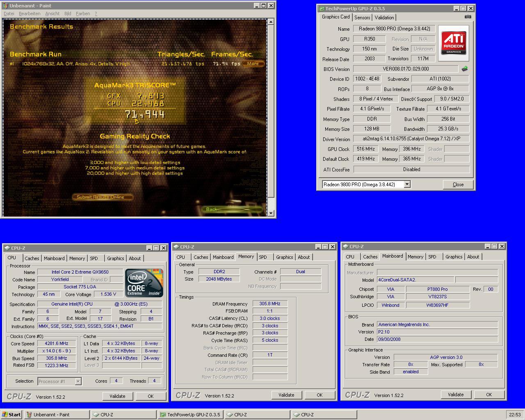Expand the Processor #1 selection dropdown
This screenshot has height=420, width=525.
click(78, 381)
